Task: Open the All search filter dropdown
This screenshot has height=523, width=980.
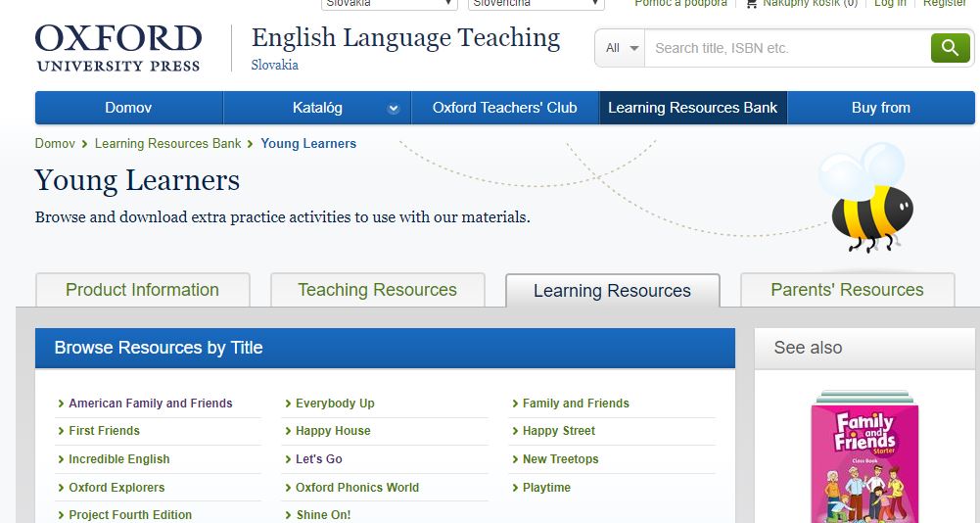Action: point(621,48)
